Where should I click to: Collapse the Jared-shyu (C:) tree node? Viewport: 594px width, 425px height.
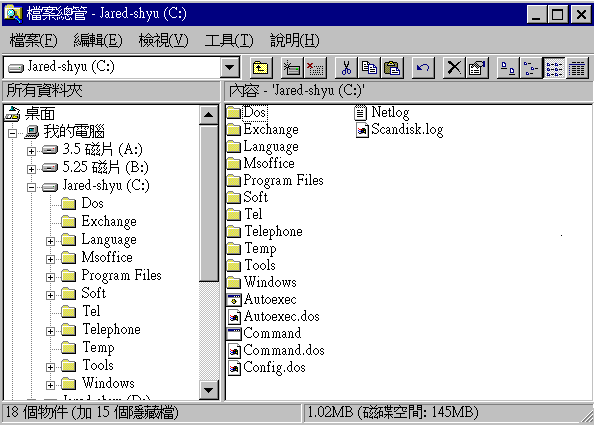(31, 187)
